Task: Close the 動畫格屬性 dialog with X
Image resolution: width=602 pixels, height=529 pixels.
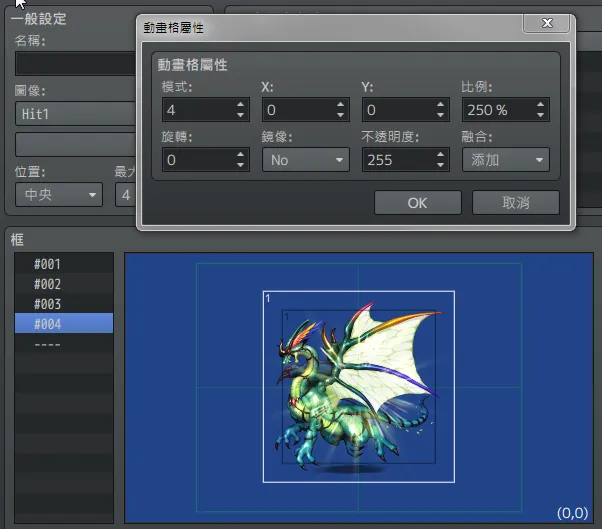Action: coord(547,24)
